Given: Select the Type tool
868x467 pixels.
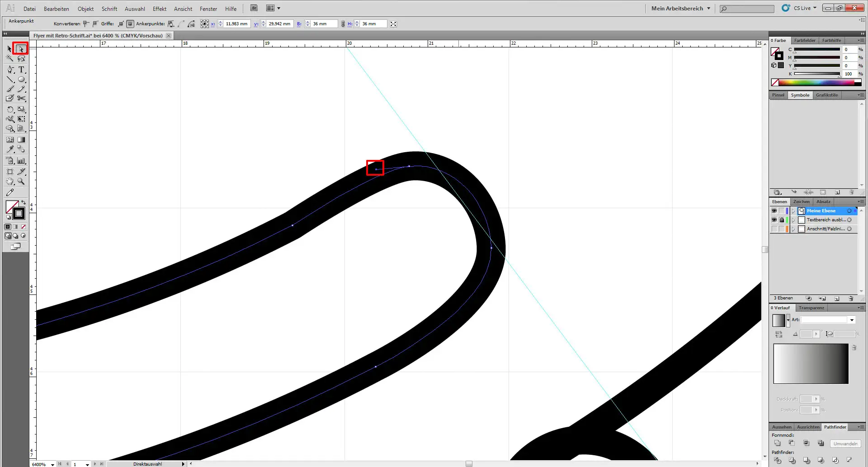Looking at the screenshot, I should [x=21, y=70].
